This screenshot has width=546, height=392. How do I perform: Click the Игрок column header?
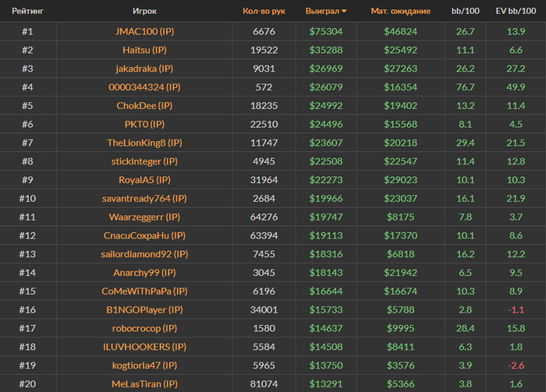click(144, 12)
